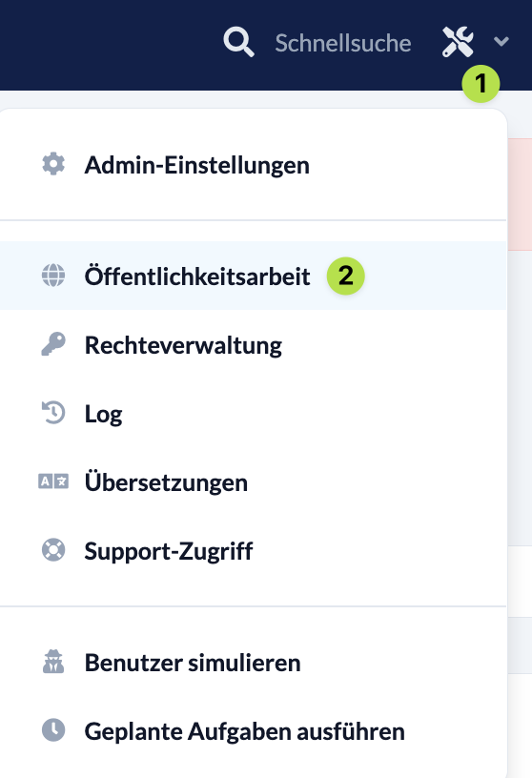Open the wrench and screwdriver admin tools icon
Viewport: 532px width, 778px height.
point(458,42)
